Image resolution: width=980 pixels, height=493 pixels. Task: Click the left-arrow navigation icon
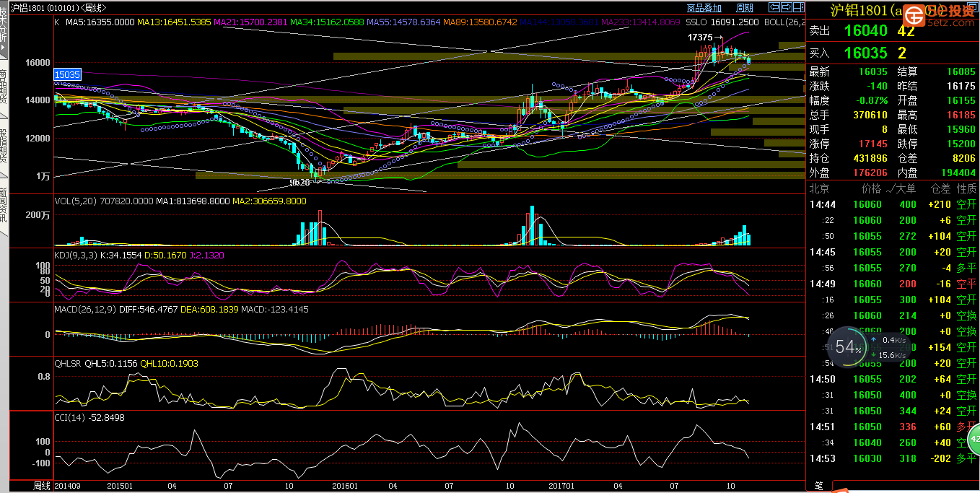tap(774, 7)
